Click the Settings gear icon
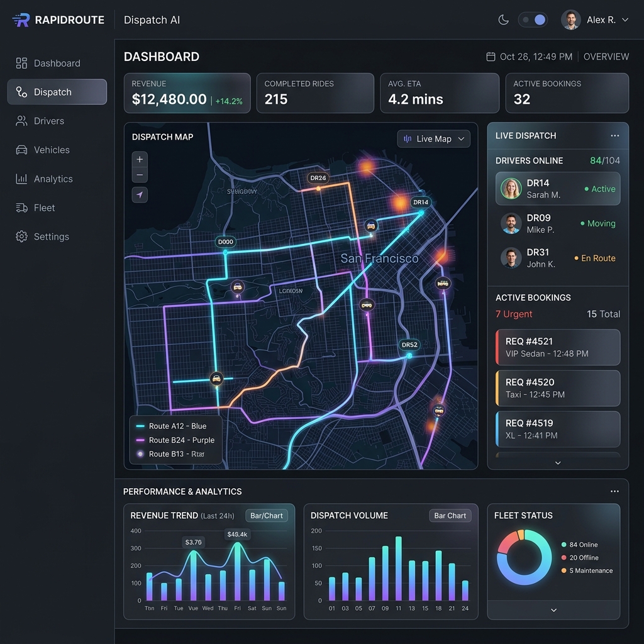This screenshot has height=644, width=644. (21, 236)
